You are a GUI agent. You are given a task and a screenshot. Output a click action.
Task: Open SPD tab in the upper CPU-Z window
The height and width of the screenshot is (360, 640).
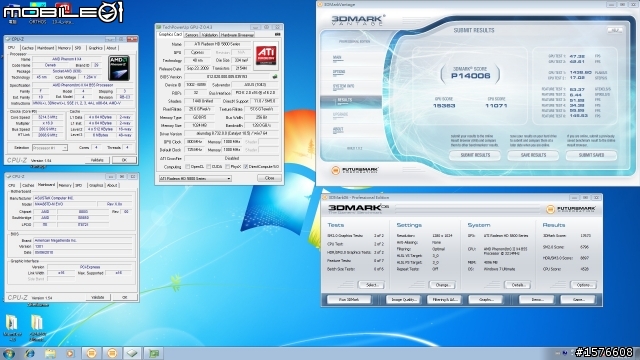pos(78,48)
